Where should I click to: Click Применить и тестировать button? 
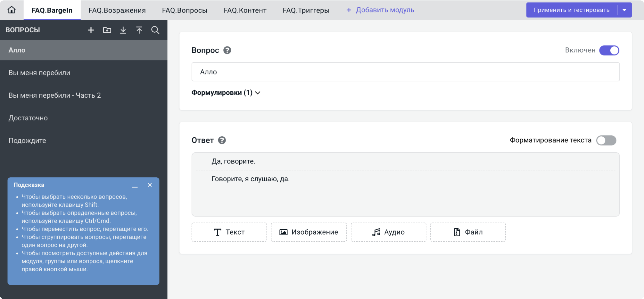571,10
